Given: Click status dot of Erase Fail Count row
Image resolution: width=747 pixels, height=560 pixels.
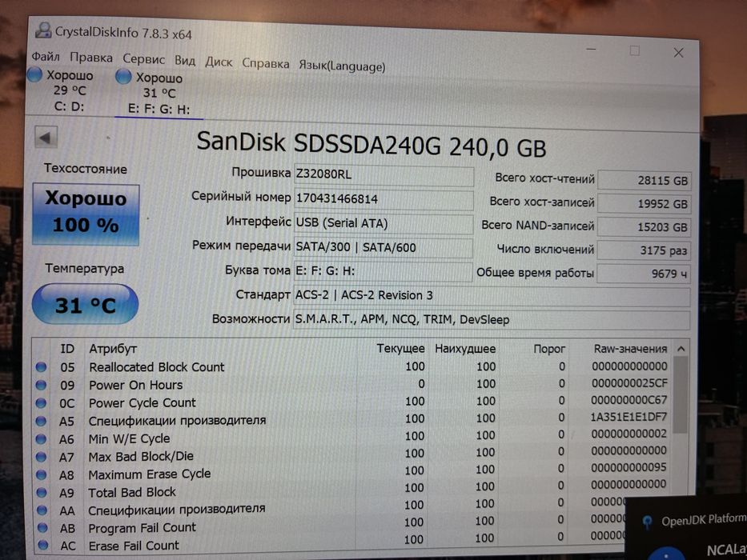Looking at the screenshot, I should click(x=43, y=546).
